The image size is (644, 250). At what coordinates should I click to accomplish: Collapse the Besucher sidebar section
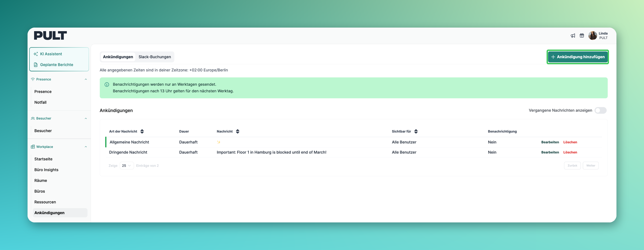coord(86,118)
